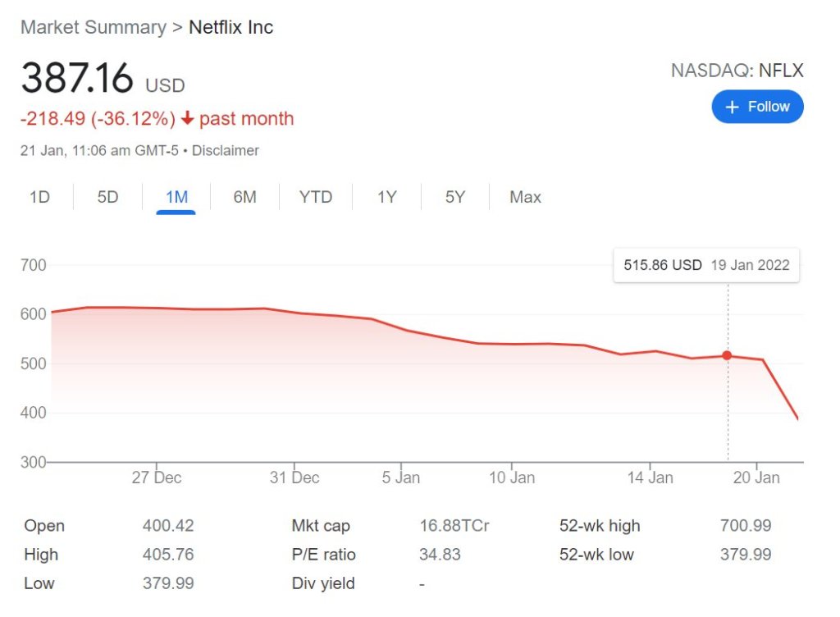This screenshot has width=840, height=617.
Task: Select the 1M time range tab
Action: coord(176,197)
